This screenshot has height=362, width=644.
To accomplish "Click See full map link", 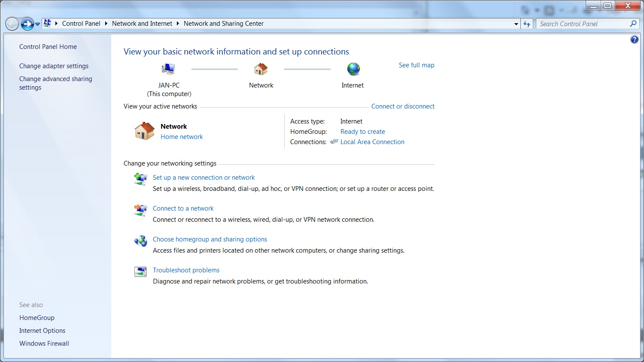I will [x=416, y=65].
